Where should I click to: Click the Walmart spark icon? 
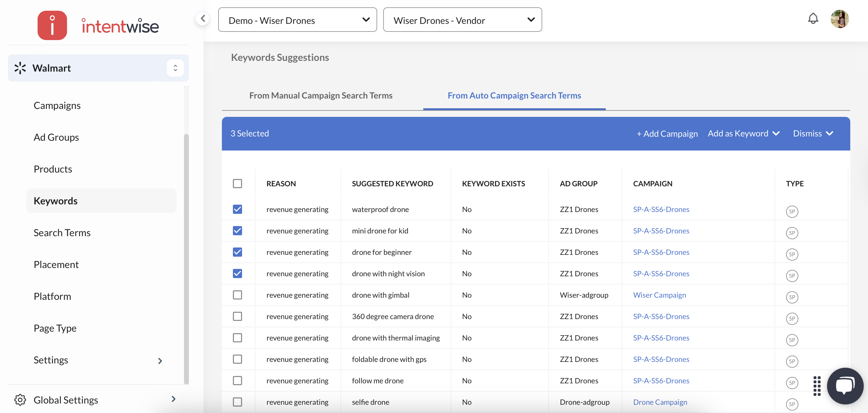point(20,68)
